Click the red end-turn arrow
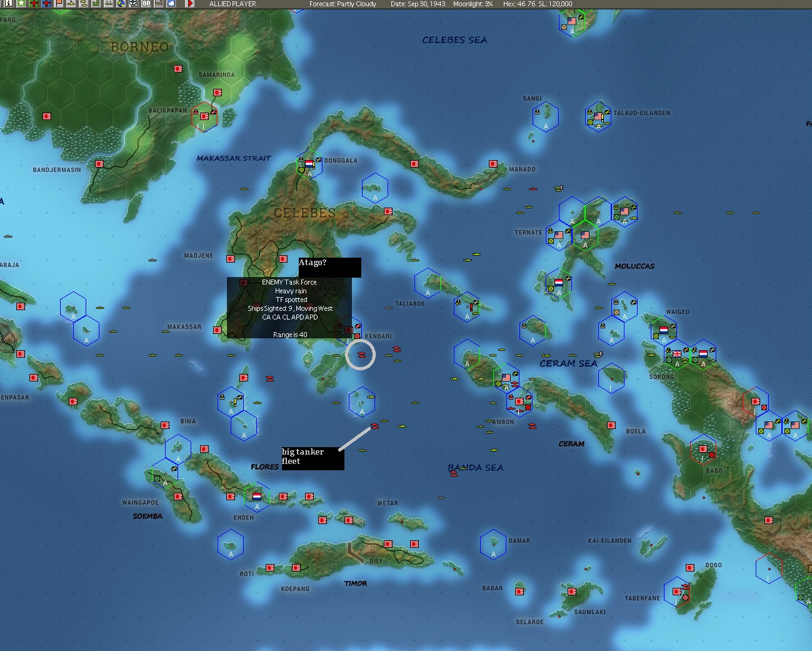Image resolution: width=812 pixels, height=651 pixels. coord(191,3)
